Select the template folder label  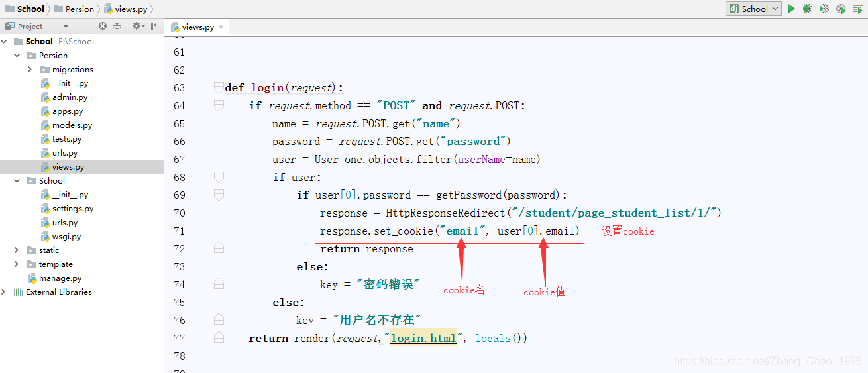[x=56, y=264]
